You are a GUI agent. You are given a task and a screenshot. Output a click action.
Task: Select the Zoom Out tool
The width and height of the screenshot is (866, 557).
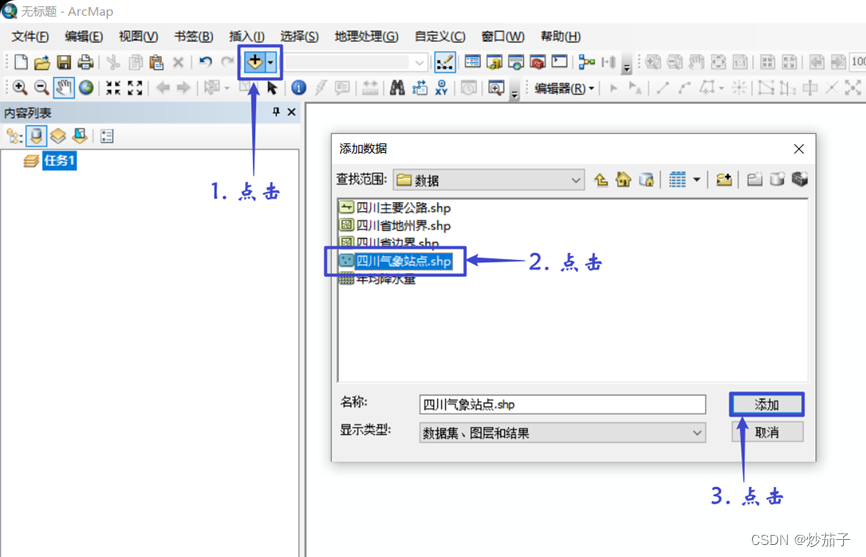click(x=41, y=88)
